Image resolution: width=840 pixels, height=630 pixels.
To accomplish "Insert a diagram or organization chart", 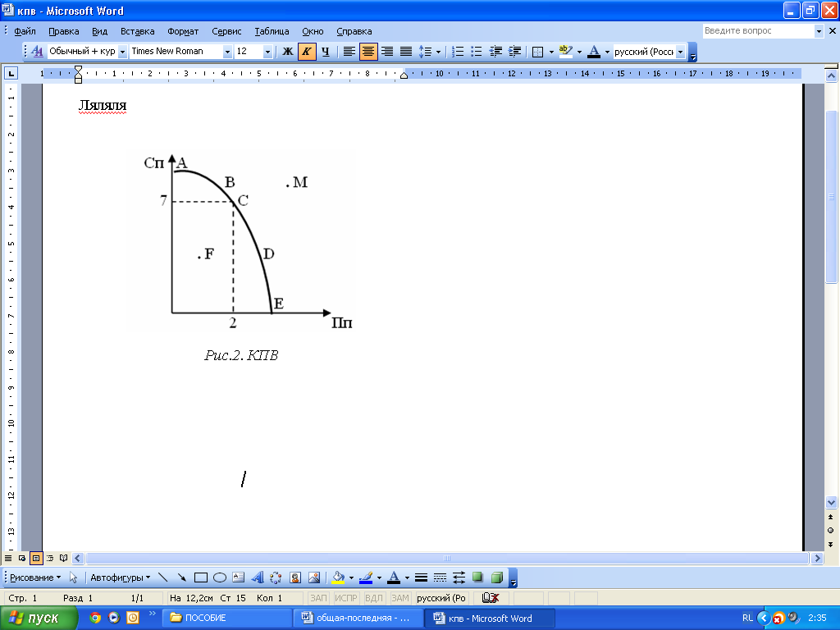I will pos(276,577).
